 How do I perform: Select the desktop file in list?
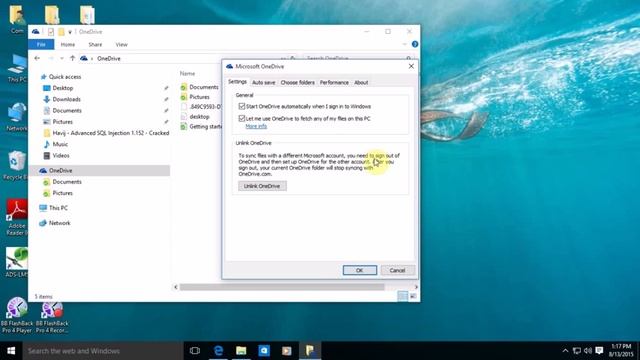click(x=199, y=116)
